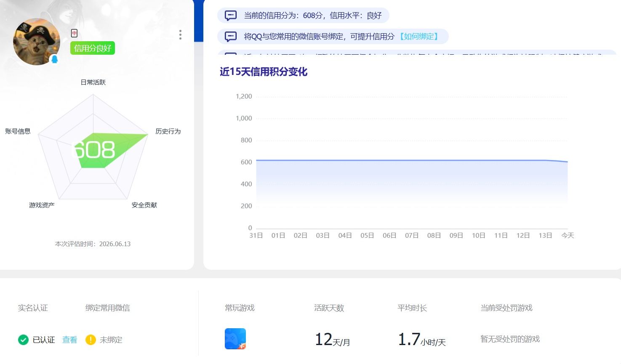The width and height of the screenshot is (621, 364).
Task: Click the 信用分良好 green badge
Action: pyautogui.click(x=93, y=48)
